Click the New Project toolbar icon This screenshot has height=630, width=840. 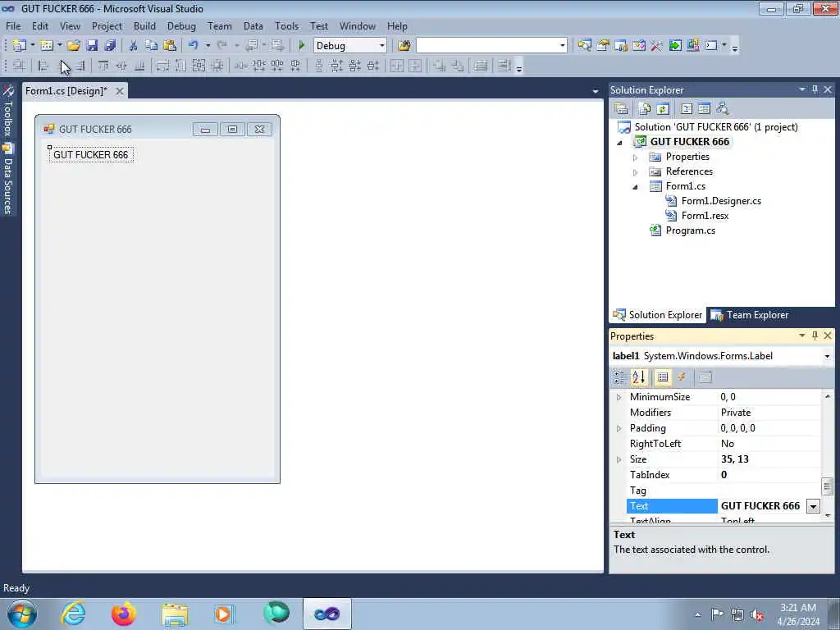pos(20,46)
